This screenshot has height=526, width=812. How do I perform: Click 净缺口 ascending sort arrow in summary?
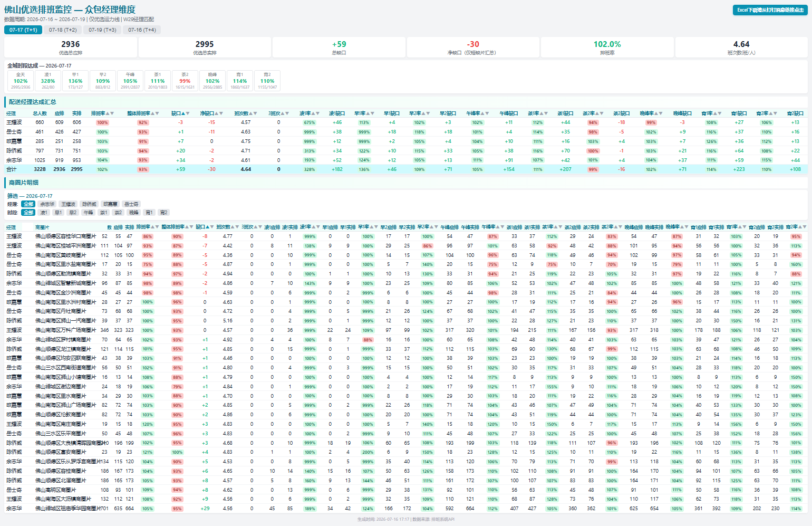tap(216, 113)
